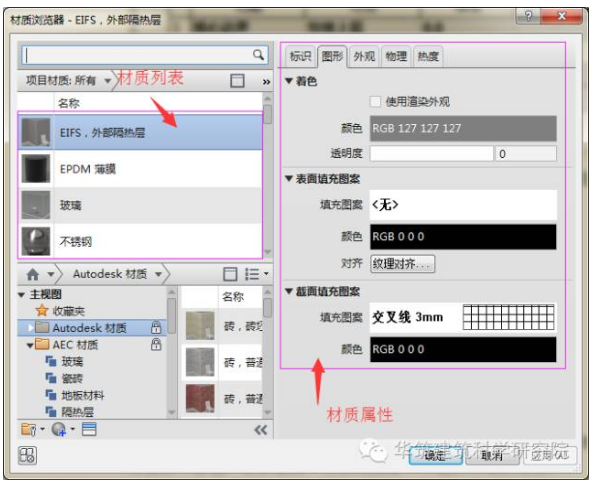This screenshot has height=482, width=595.
Task: Click the search magnifier icon
Action: tap(258, 55)
